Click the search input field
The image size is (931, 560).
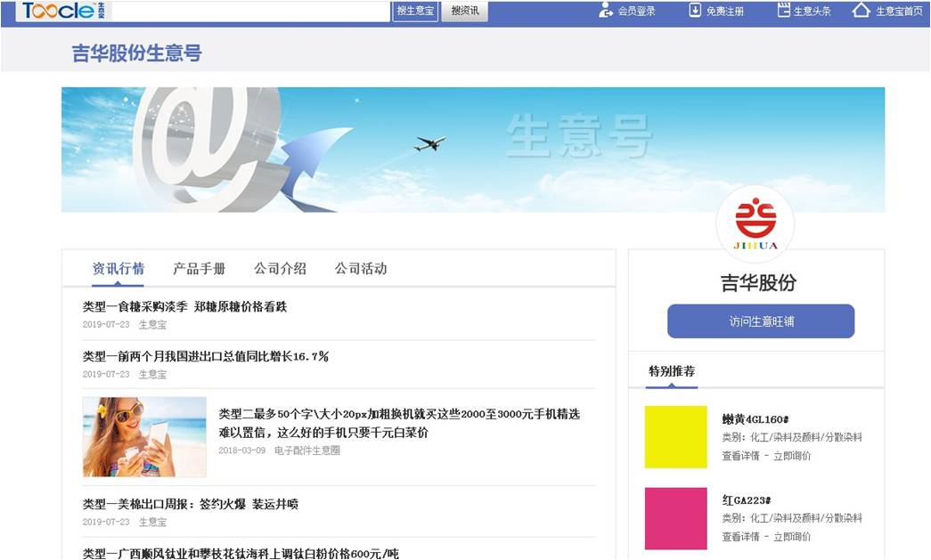pos(250,11)
